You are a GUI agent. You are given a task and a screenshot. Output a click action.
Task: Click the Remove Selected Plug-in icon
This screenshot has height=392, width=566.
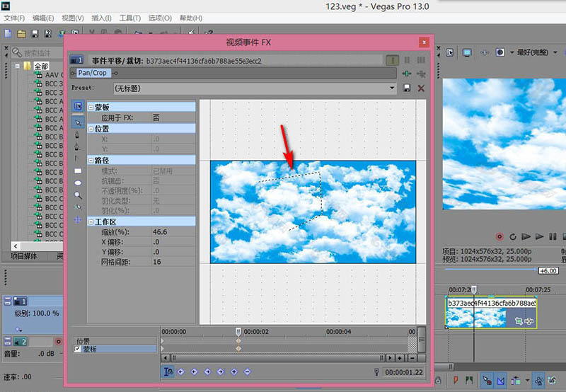coord(421,74)
